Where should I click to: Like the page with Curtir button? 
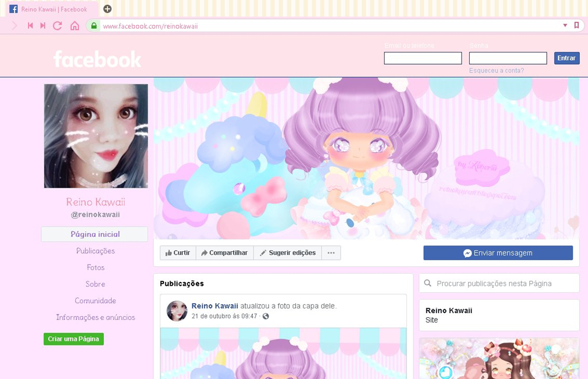tap(178, 253)
